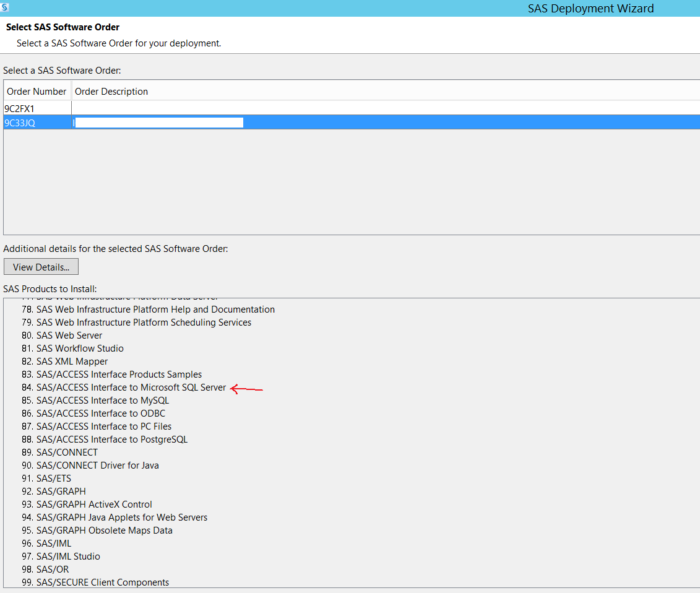Viewport: 700px width, 593px height.
Task: Select SAS Workflow Studio product entry
Action: click(80, 348)
